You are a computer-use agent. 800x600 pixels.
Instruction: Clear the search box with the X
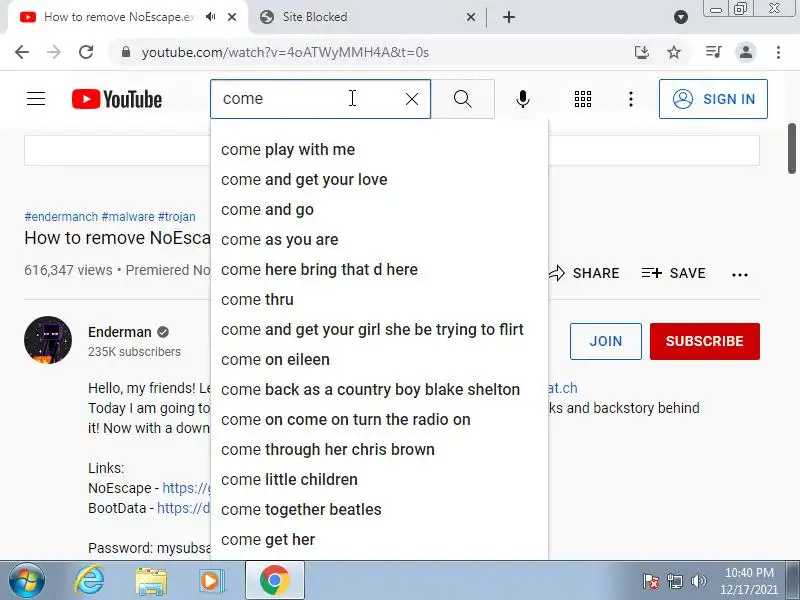(x=412, y=99)
